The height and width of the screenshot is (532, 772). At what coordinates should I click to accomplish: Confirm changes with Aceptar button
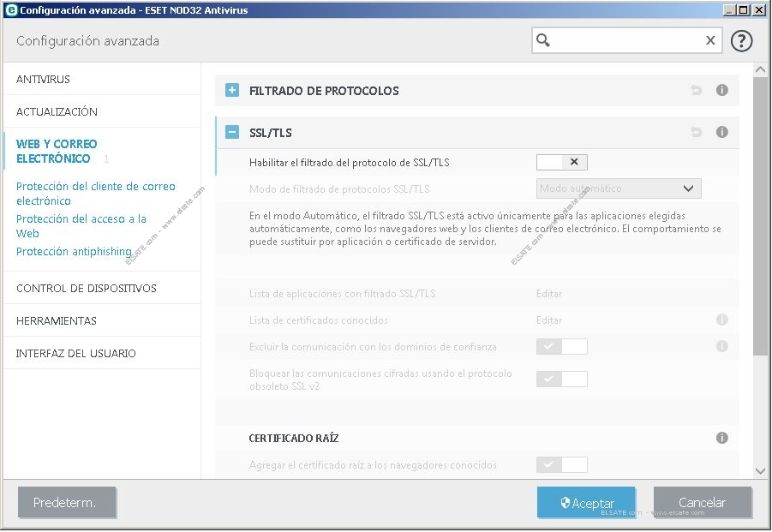(586, 503)
